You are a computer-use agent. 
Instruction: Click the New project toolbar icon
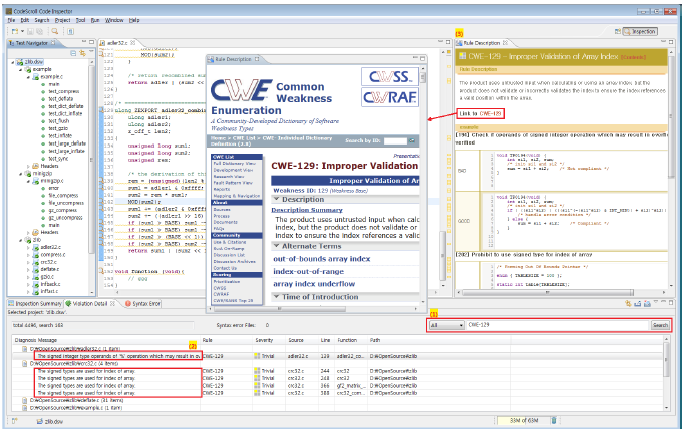click(x=15, y=31)
